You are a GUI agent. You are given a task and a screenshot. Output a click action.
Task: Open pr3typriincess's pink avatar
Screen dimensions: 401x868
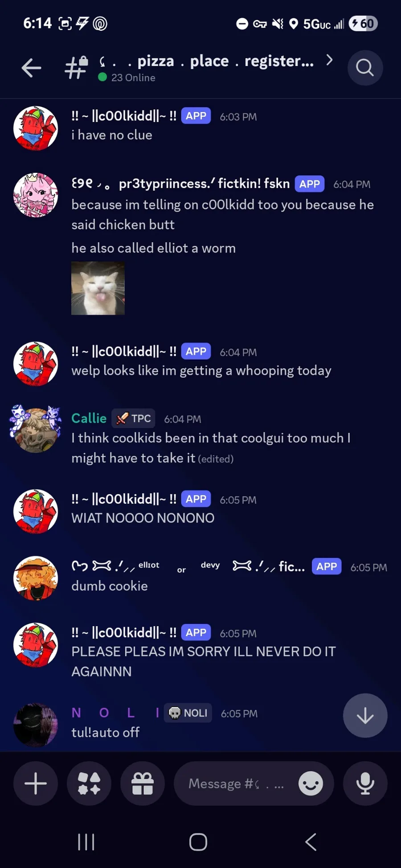[x=36, y=195]
